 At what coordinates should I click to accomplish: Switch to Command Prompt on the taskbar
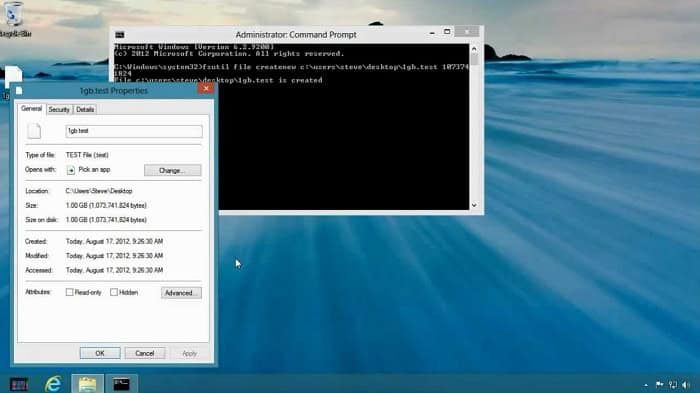tap(121, 384)
